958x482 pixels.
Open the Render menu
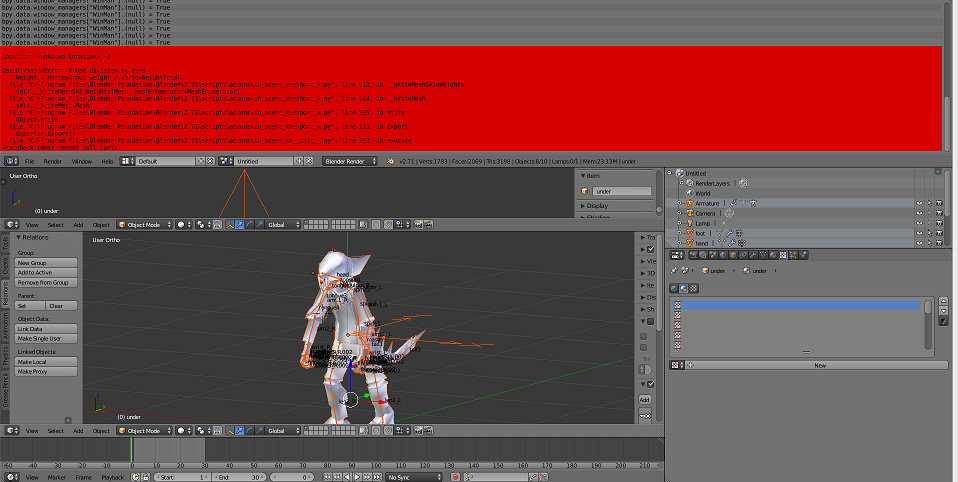[52, 161]
